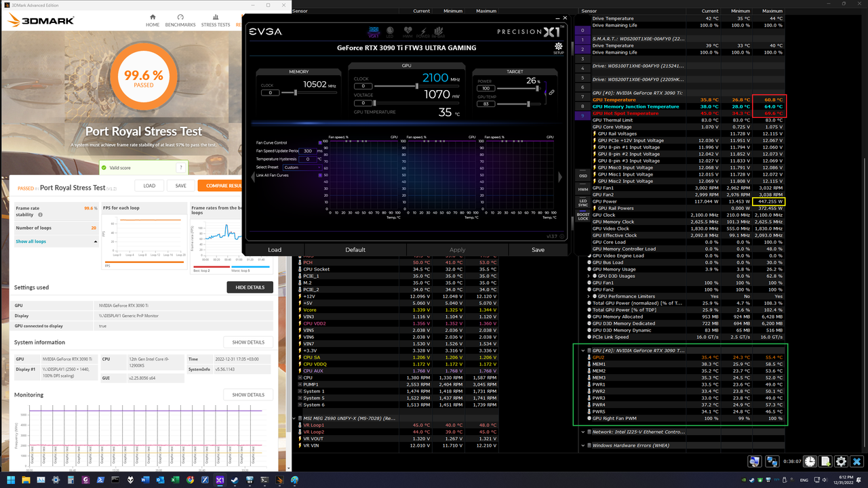Toggle Link All Fan Curves checkbox
868x488 pixels.
click(x=320, y=176)
